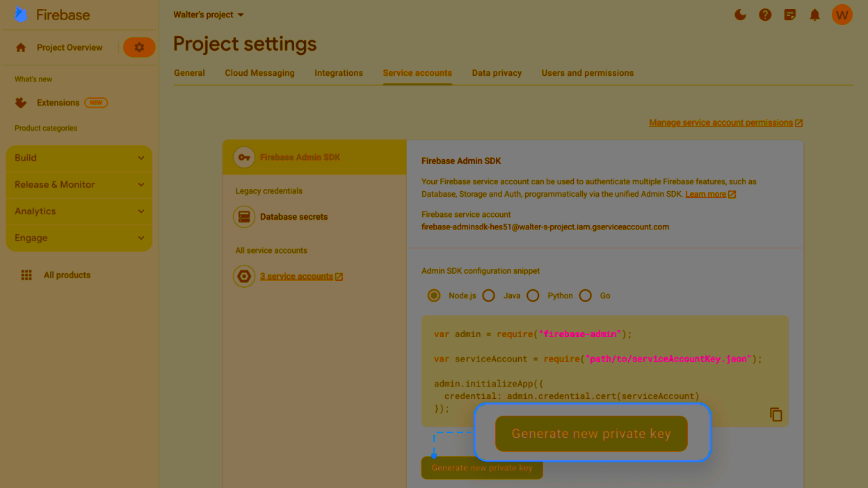Switch to the Cloud Messaging tab
The image size is (868, 488).
pos(259,73)
